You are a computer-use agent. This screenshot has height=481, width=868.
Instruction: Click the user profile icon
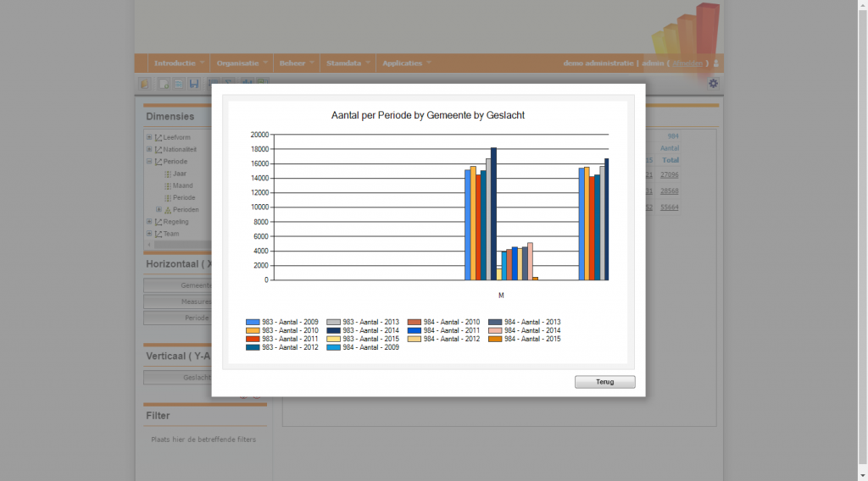coord(716,64)
